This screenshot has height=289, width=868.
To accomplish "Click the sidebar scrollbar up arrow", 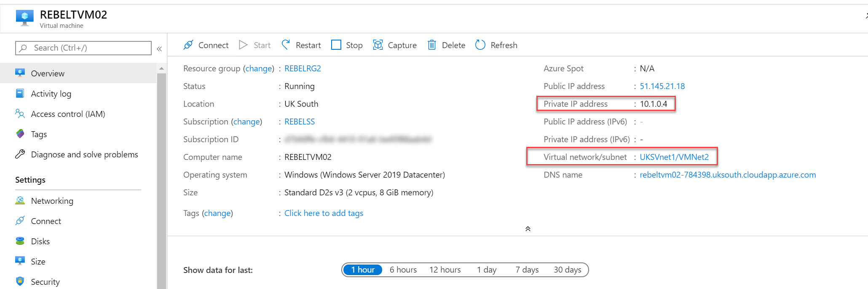I will point(161,68).
